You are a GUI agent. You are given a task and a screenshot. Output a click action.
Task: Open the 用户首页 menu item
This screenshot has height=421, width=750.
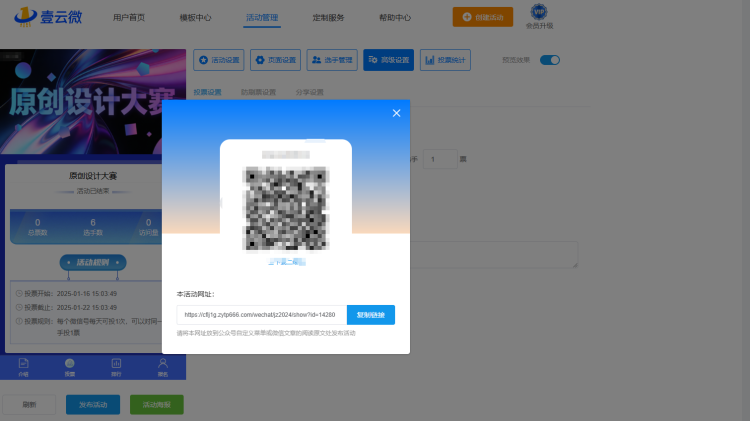(x=129, y=18)
